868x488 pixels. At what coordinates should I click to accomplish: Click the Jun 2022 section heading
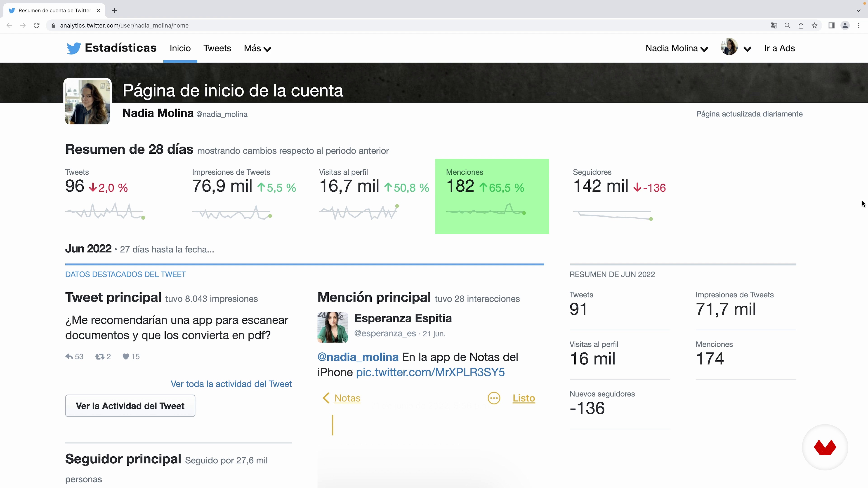point(88,249)
